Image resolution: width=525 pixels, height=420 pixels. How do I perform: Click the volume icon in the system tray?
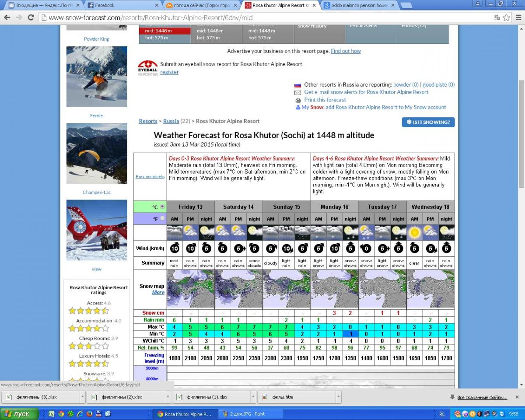[x=479, y=413]
